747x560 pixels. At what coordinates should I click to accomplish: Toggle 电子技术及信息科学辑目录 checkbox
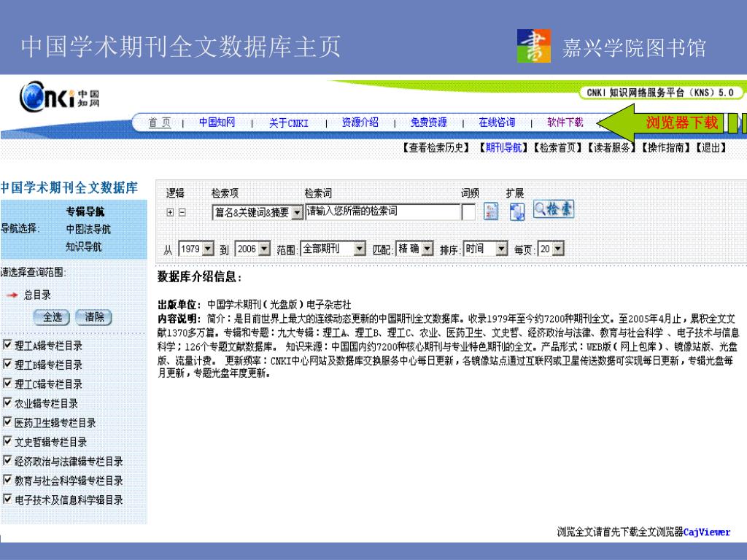point(7,499)
